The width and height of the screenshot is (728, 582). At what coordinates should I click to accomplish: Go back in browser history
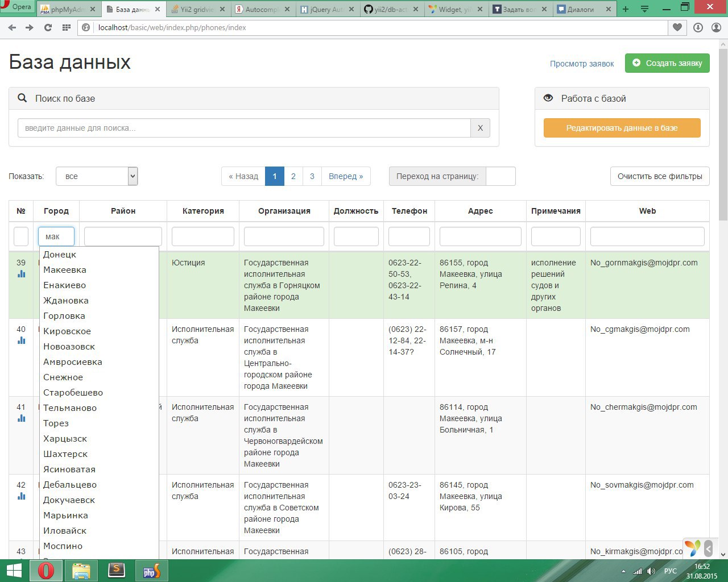(x=12, y=27)
